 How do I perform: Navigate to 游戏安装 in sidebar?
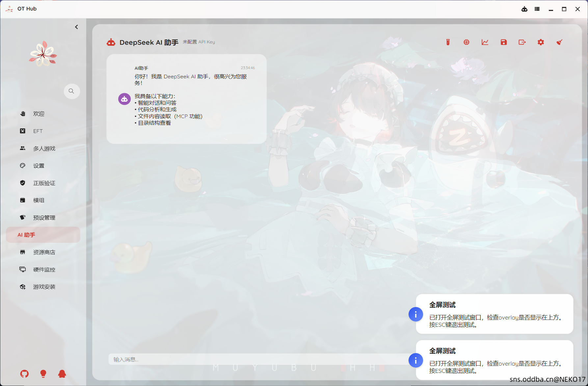coord(43,287)
